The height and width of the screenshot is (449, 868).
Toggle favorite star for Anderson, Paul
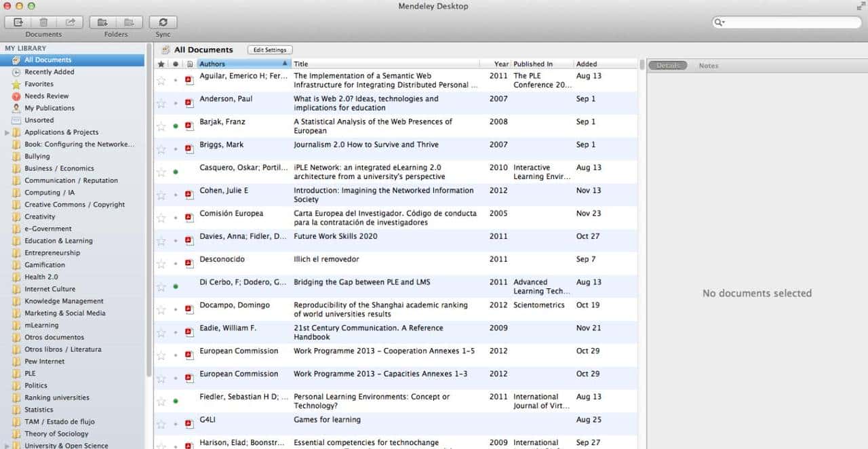coord(161,103)
